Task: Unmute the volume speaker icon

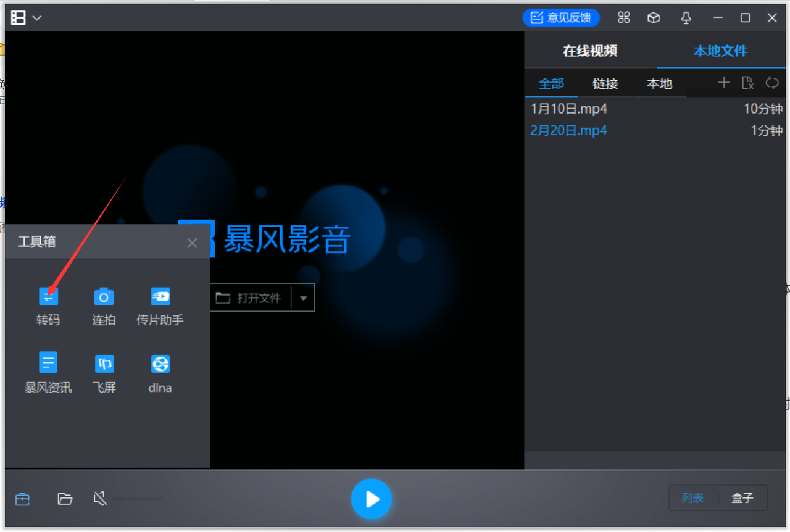Action: pos(100,499)
